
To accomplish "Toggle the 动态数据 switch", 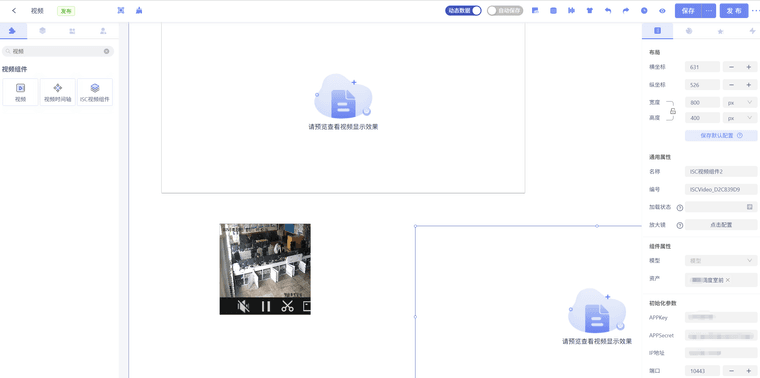I will coord(463,11).
